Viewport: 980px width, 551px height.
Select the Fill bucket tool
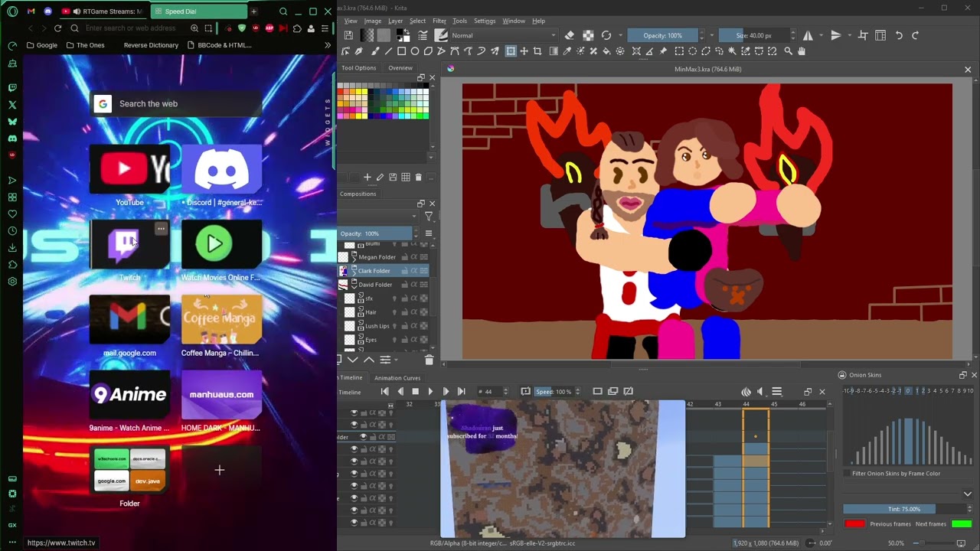(x=607, y=51)
